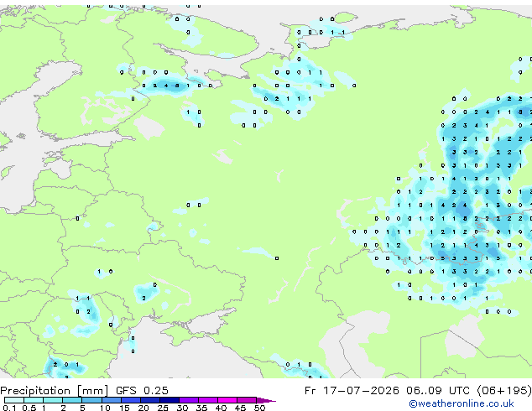Pick the 30–35 mm purple legend swatch
The height and width of the screenshot is (411, 532).
(189, 400)
